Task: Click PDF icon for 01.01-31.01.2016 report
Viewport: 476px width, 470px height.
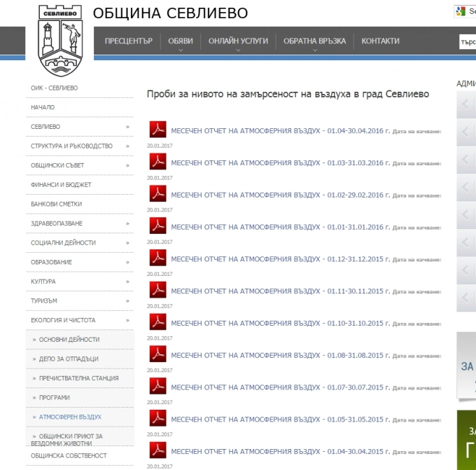Action: (157, 226)
